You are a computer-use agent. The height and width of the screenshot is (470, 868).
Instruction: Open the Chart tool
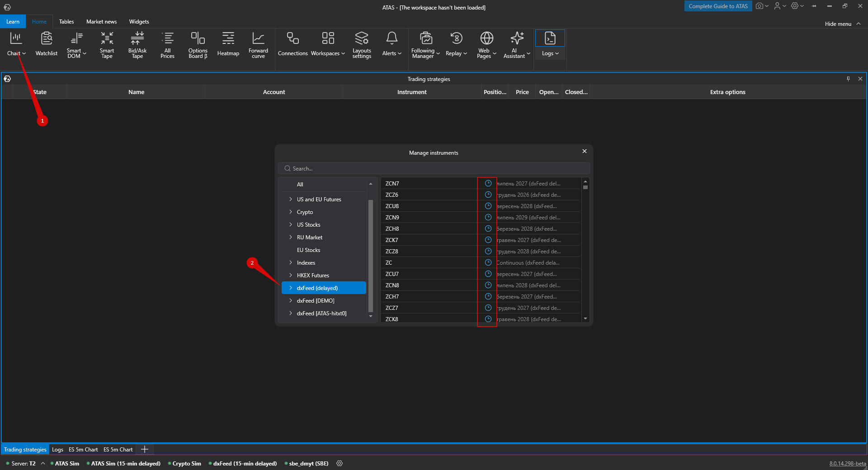16,44
